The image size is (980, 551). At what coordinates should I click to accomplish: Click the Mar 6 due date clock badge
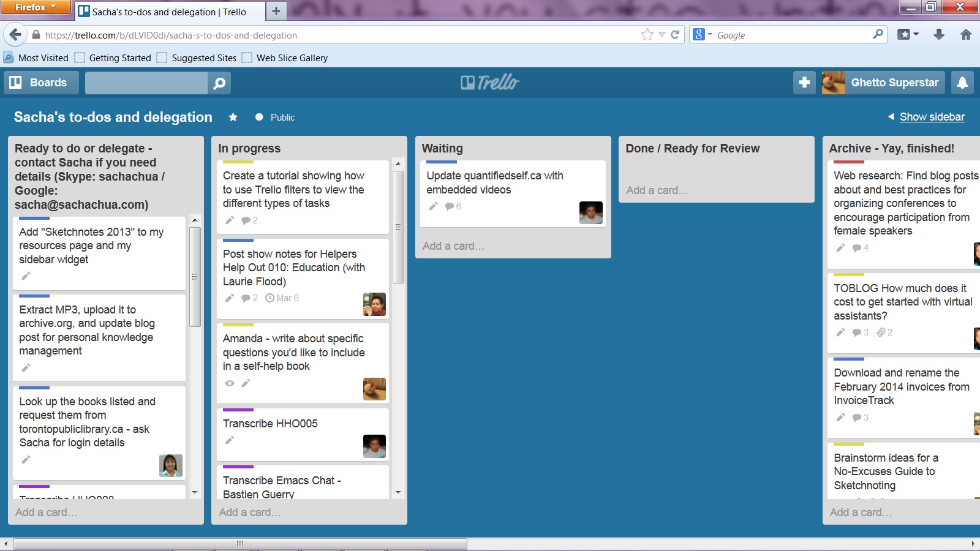(282, 298)
